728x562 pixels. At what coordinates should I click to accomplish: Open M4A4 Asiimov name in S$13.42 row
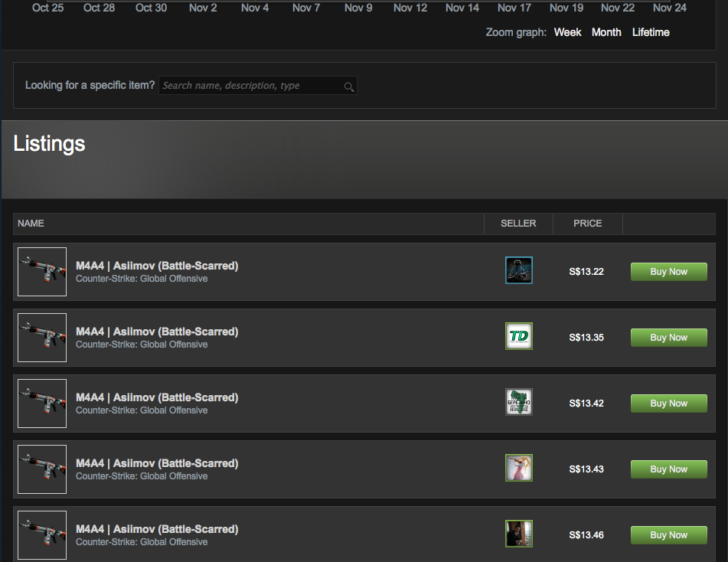click(x=157, y=397)
